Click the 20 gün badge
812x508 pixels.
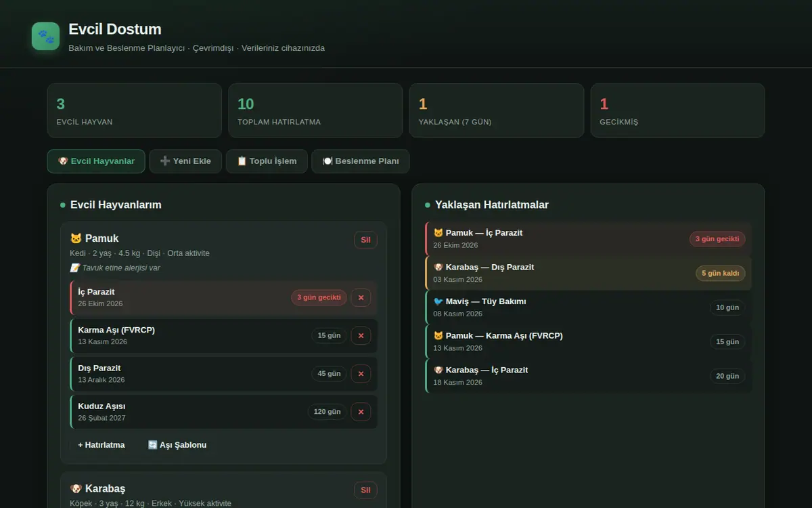(727, 376)
